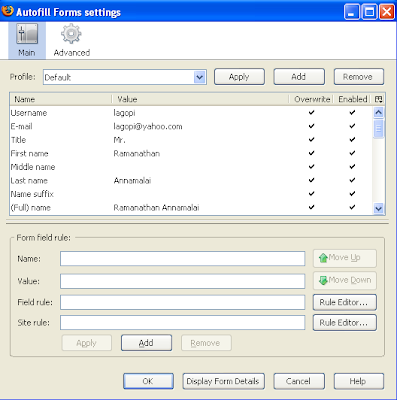Toggle Overwrite checkmark for Middle name row
This screenshot has height=400, width=397.
click(311, 167)
